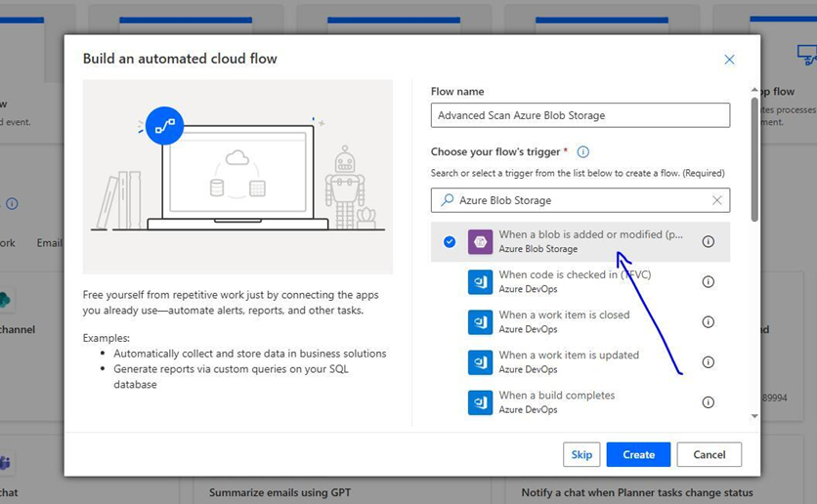Click the scroll down arrow of dialog scrollbar

(754, 416)
